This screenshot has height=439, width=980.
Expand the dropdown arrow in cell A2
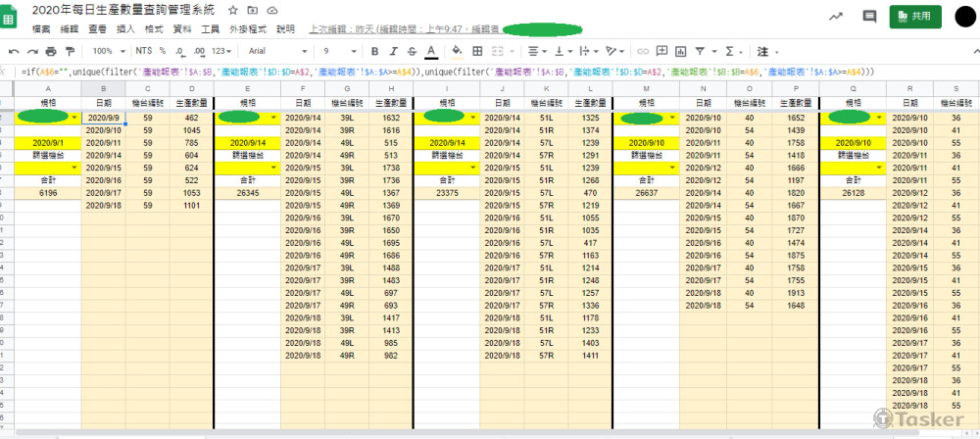tap(74, 118)
